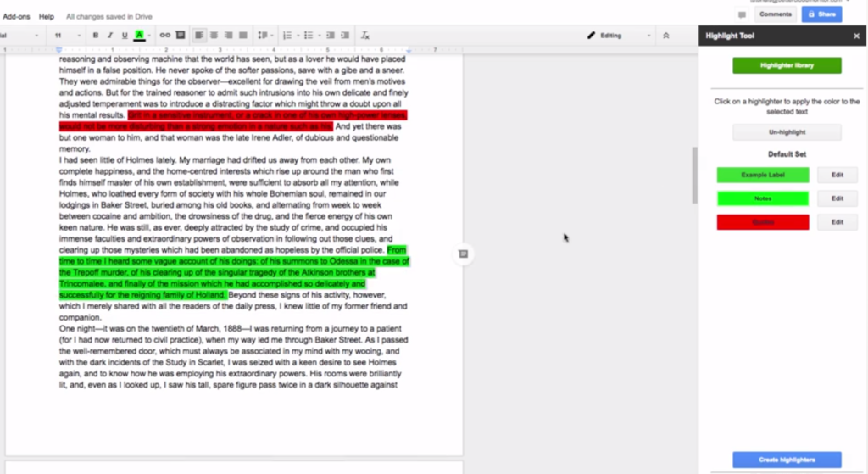Apply the Example Label green highlighter
Viewport: 868px width, 474px height.
[762, 175]
